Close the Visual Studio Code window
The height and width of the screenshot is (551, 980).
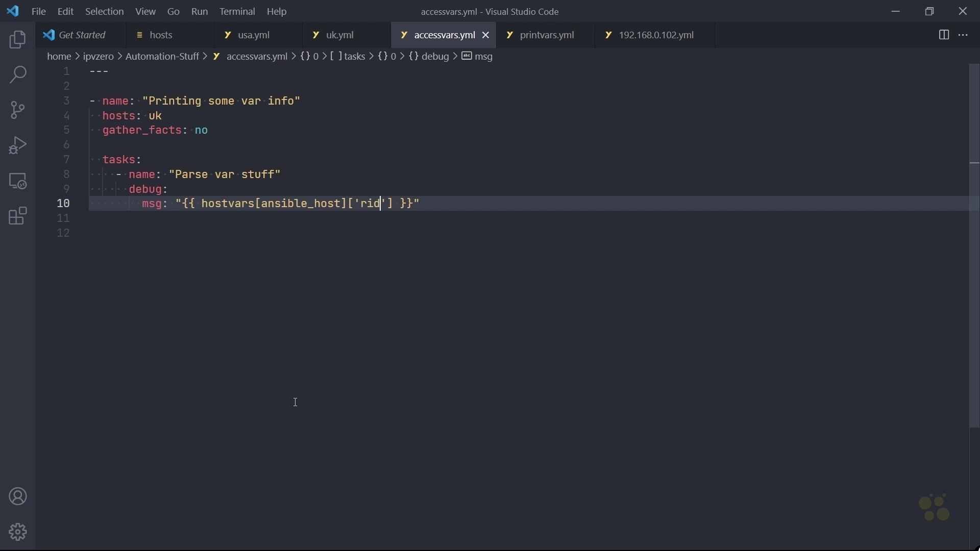[x=963, y=11]
